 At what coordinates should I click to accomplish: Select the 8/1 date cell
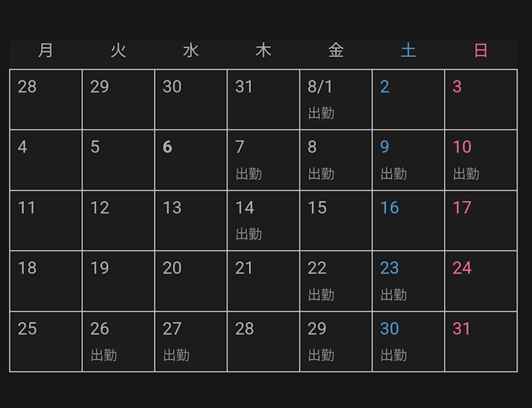(x=336, y=99)
